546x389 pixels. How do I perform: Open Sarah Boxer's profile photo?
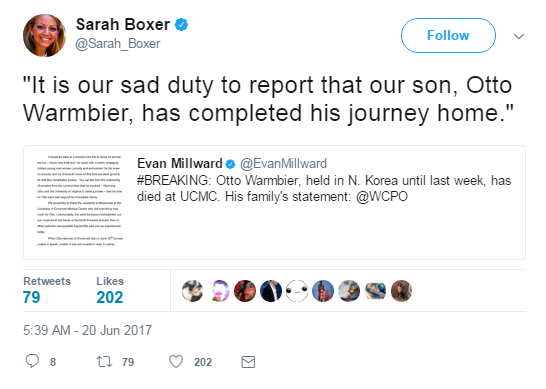coord(44,35)
